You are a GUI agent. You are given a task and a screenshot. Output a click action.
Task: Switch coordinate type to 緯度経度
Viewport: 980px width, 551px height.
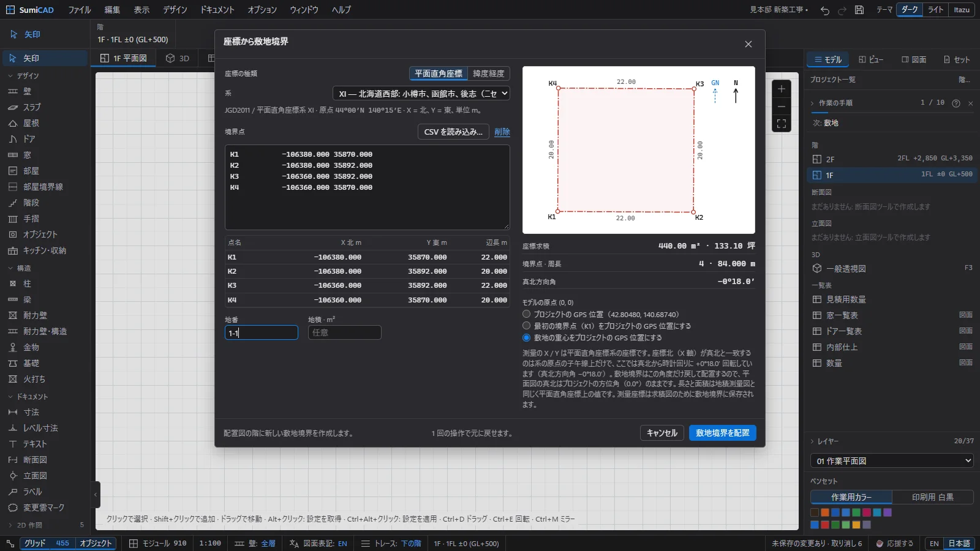(489, 73)
